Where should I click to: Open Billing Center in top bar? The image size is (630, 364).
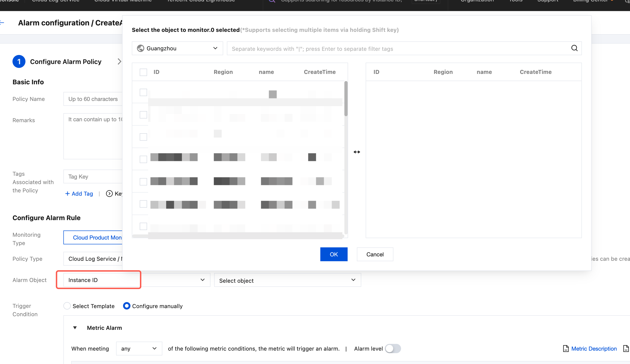[x=590, y=1]
